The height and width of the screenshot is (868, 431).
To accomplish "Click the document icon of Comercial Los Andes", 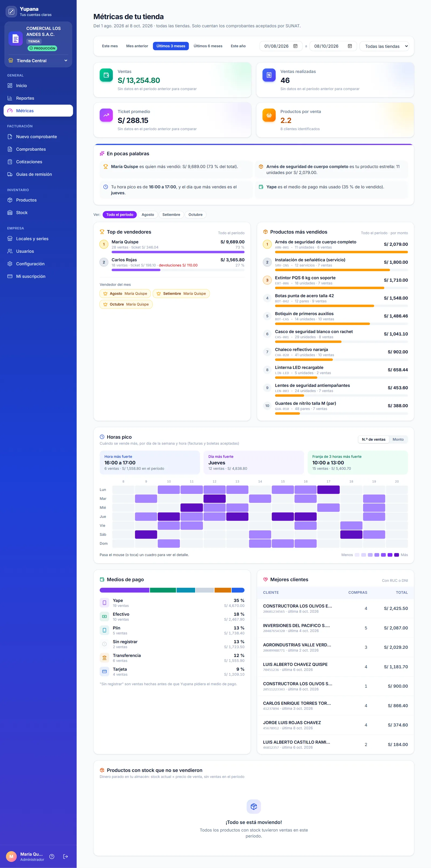I will 16,38.
